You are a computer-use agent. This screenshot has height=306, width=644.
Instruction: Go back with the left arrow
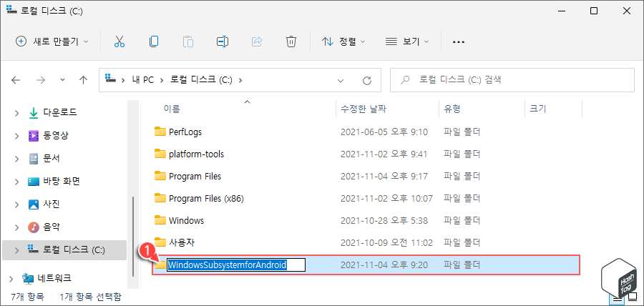(x=16, y=80)
